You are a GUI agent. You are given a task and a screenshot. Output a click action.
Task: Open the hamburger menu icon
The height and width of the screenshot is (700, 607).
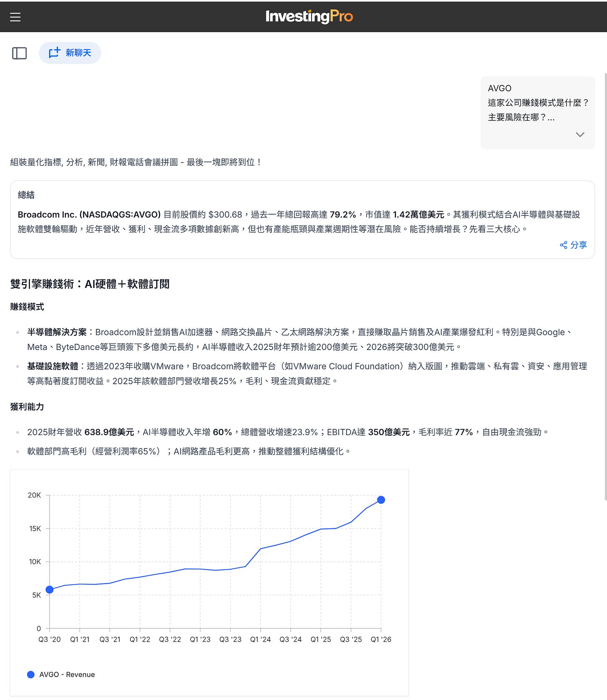(x=15, y=17)
